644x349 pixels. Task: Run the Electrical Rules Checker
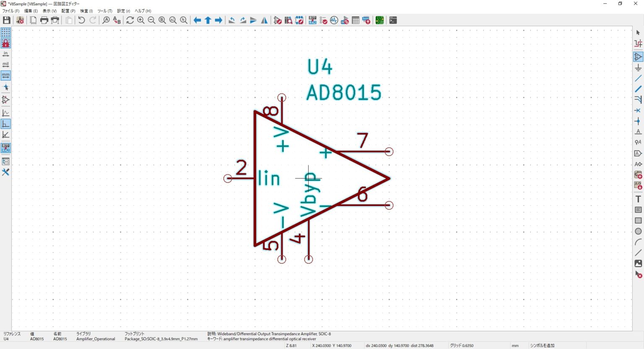[323, 20]
